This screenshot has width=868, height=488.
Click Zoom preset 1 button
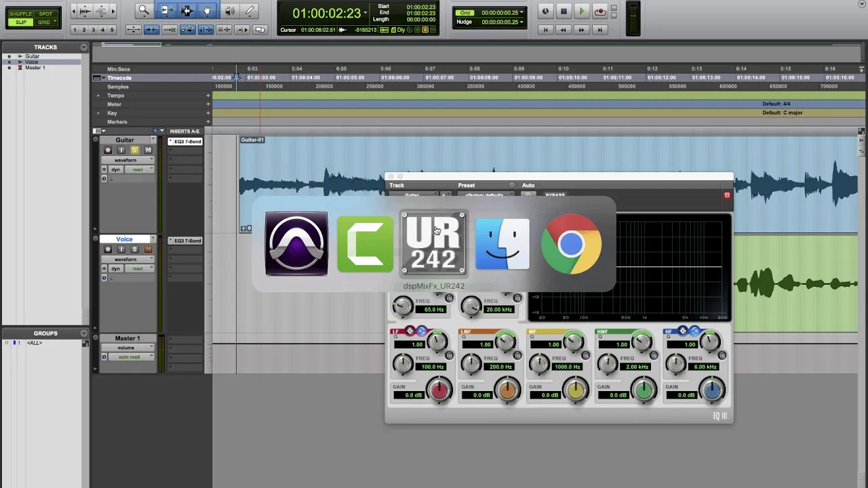[x=75, y=30]
